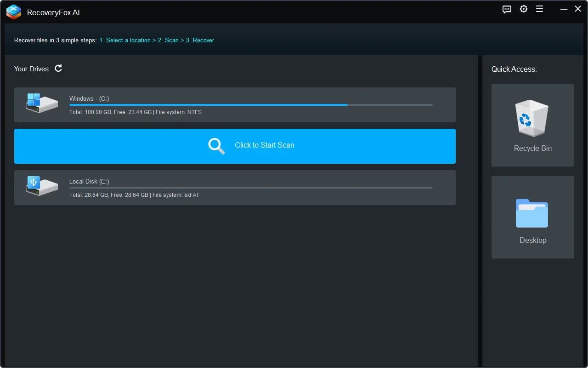Select the Local Disk E: drive icon
The width and height of the screenshot is (588, 368).
[x=41, y=186]
